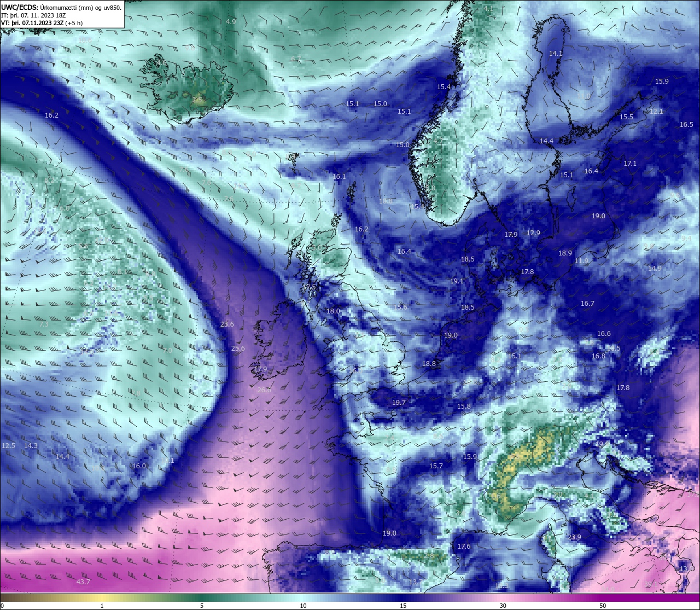Click the 23.6 value label
700x610 pixels.
point(227,324)
